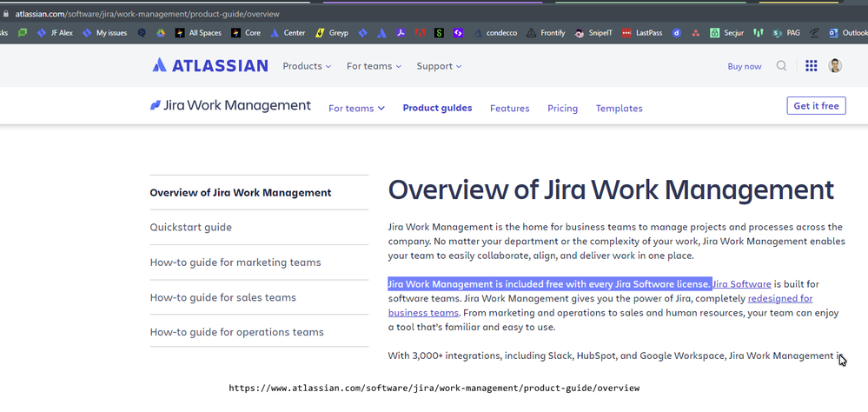Viewport: 868px width, 412px height.
Task: Click the browser address bar URL
Action: [x=147, y=14]
